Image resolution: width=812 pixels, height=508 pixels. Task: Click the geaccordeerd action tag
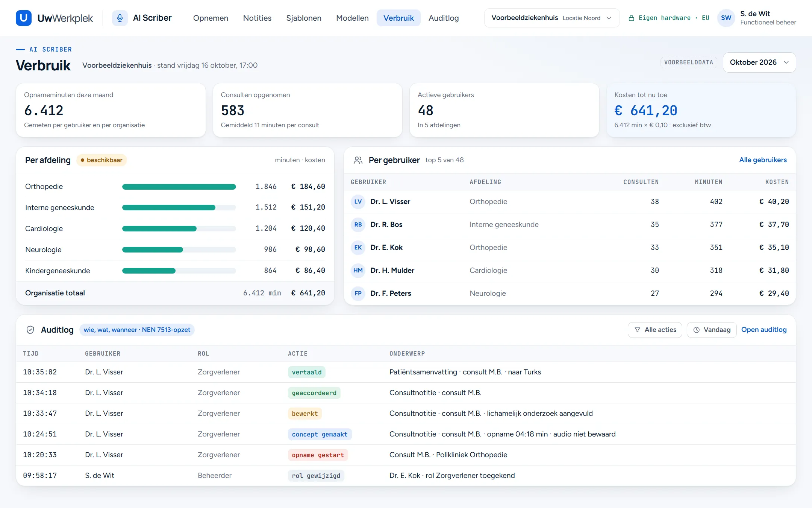(x=314, y=393)
